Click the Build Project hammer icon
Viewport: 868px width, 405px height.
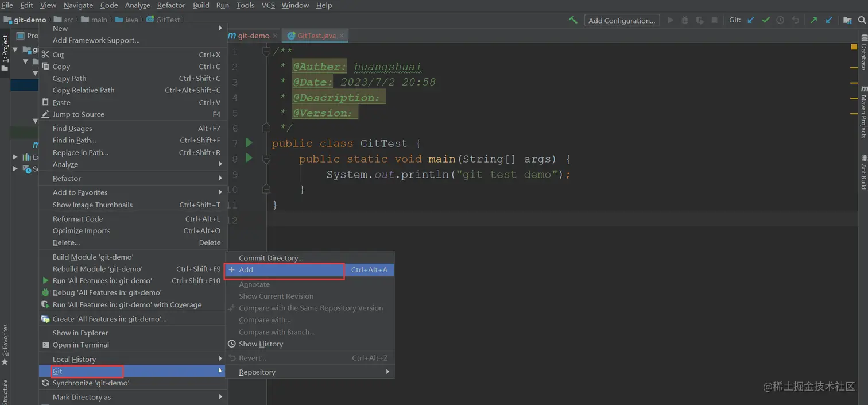[x=573, y=20]
